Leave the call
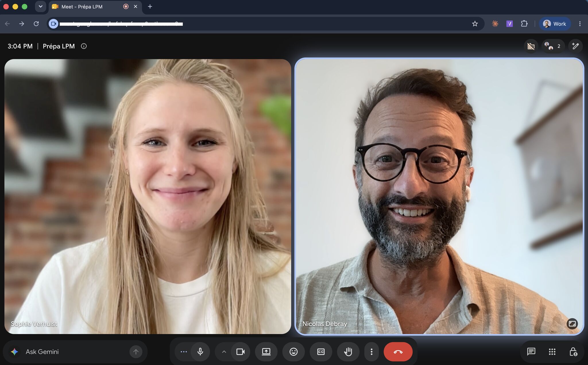 (398, 352)
